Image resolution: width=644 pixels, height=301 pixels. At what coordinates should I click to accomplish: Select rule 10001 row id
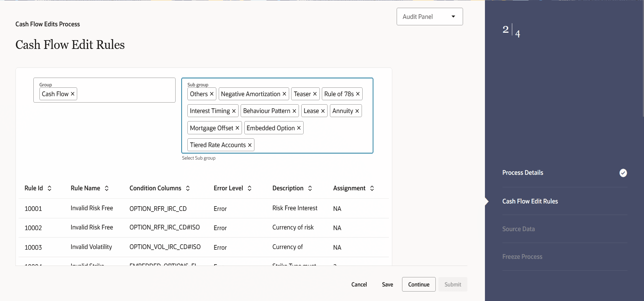pyautogui.click(x=33, y=209)
